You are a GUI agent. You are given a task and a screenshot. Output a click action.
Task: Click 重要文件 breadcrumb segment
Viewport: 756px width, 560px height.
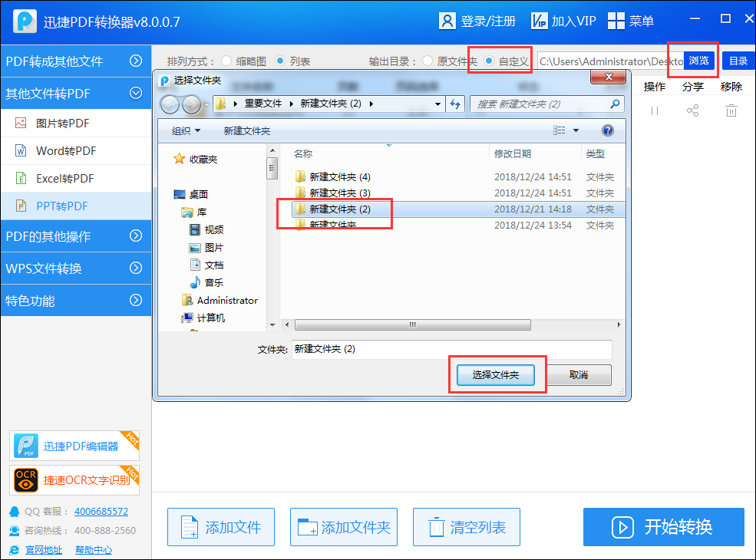(262, 104)
